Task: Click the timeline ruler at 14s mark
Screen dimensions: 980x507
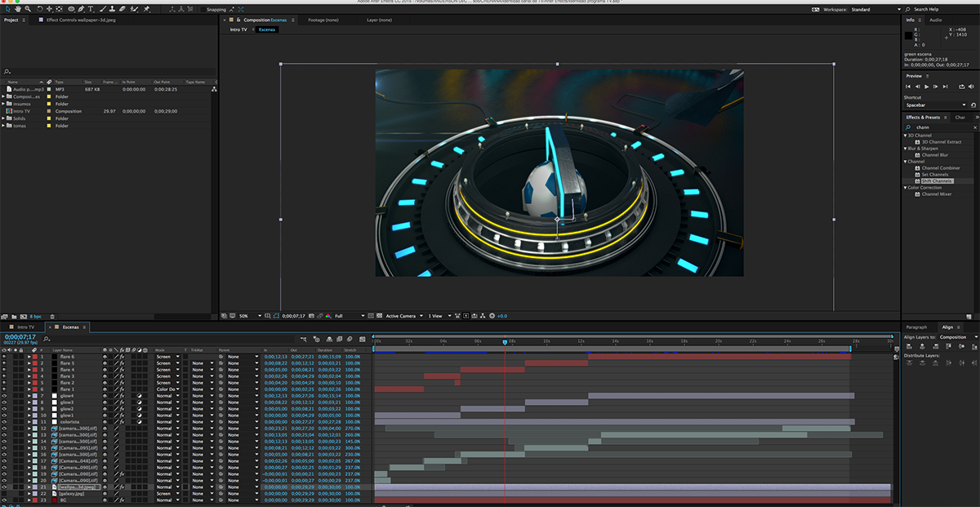Action: point(616,340)
